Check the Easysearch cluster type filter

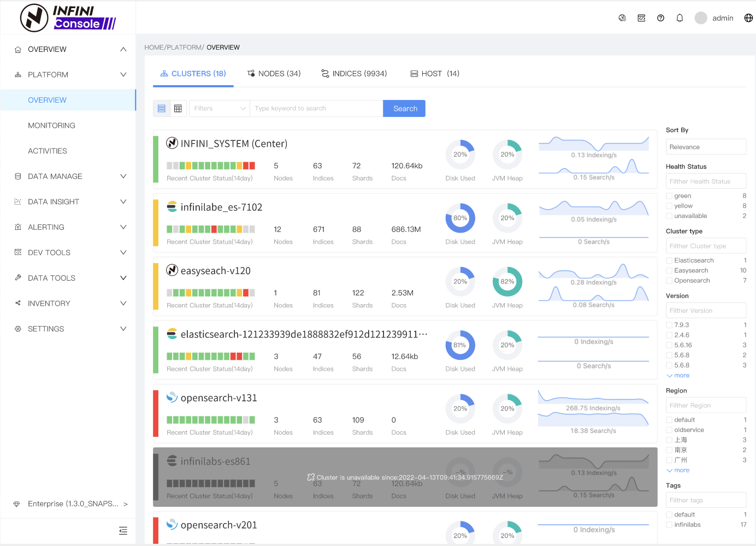pyautogui.click(x=669, y=271)
